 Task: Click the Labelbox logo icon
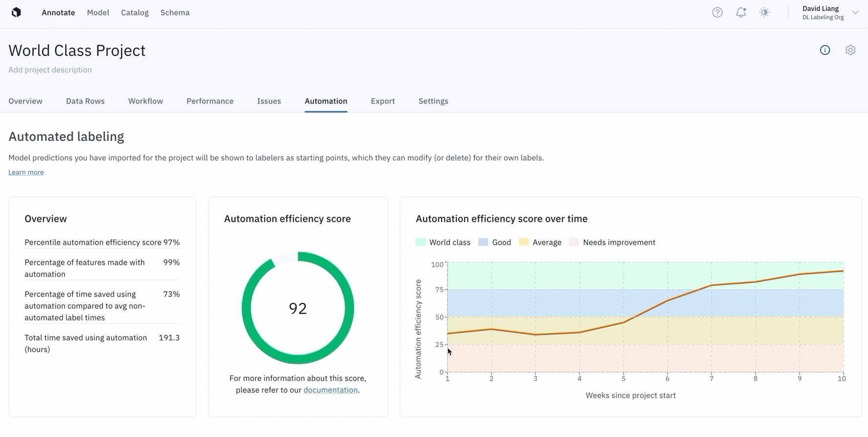click(x=16, y=12)
